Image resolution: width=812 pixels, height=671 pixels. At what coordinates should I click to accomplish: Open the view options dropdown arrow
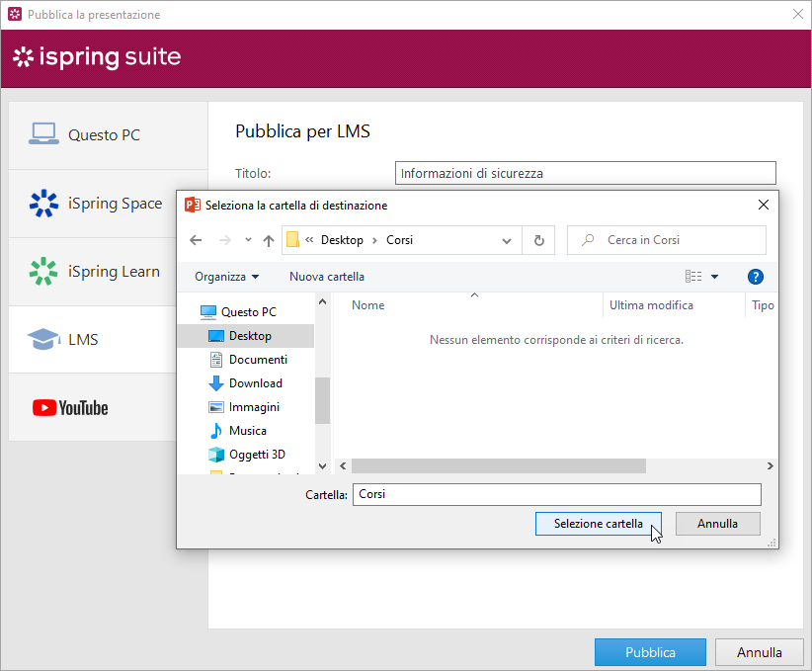click(x=715, y=277)
